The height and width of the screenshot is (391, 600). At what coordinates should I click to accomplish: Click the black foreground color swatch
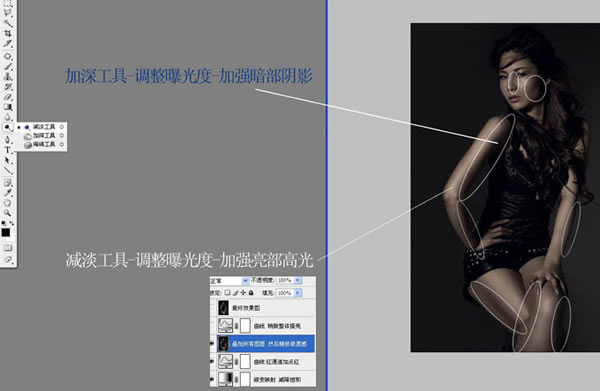6,232
